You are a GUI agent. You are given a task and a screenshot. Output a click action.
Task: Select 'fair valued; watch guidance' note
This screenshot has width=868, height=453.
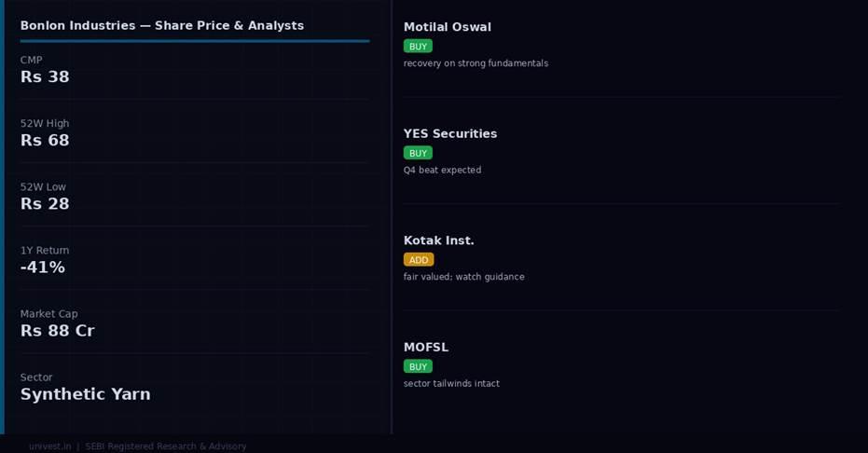pos(464,277)
